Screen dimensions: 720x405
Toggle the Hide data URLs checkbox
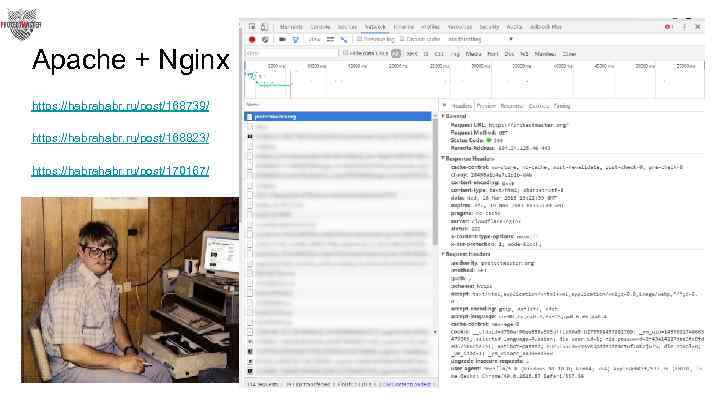click(345, 53)
